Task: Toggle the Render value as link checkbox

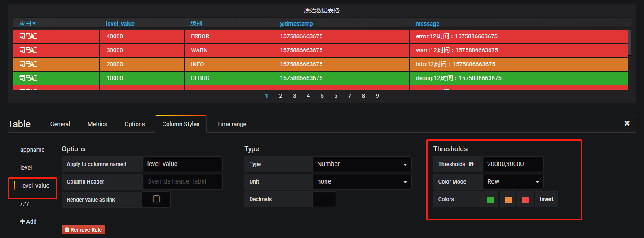Action: 156,199
